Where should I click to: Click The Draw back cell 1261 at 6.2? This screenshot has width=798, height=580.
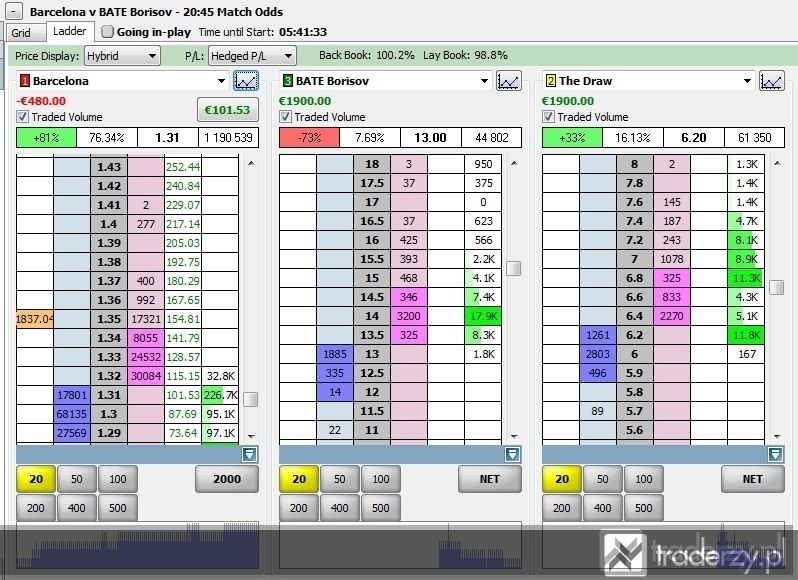pos(598,335)
